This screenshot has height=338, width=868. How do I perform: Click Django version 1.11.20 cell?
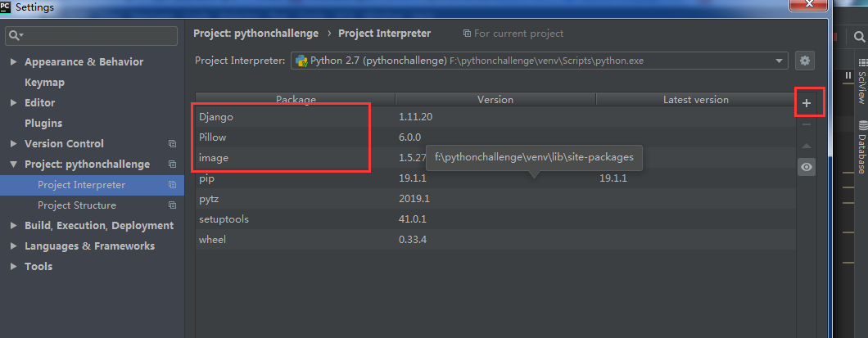coord(416,117)
